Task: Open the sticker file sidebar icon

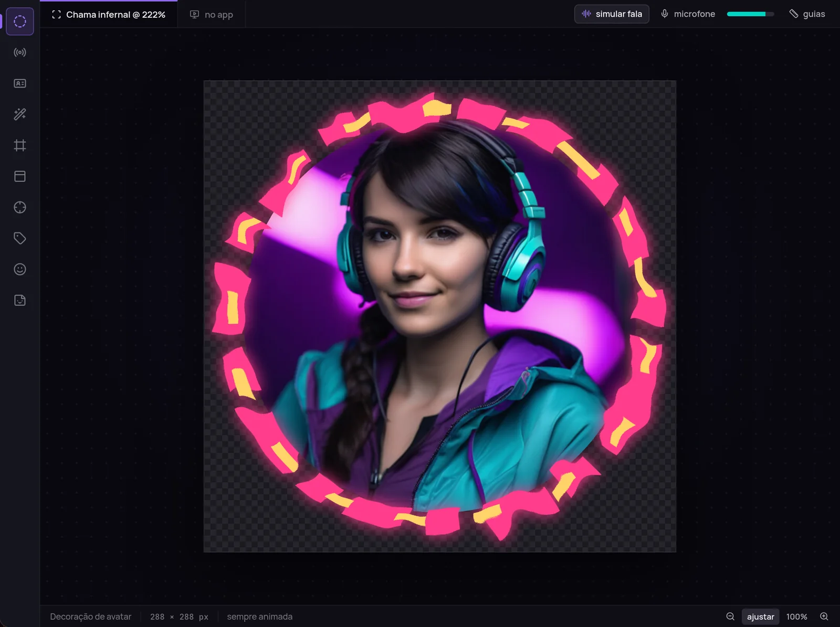Action: (x=20, y=300)
